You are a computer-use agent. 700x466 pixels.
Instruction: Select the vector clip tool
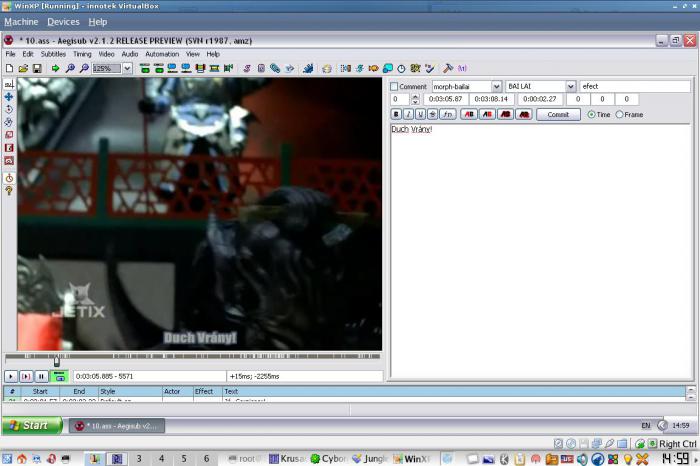point(9,160)
